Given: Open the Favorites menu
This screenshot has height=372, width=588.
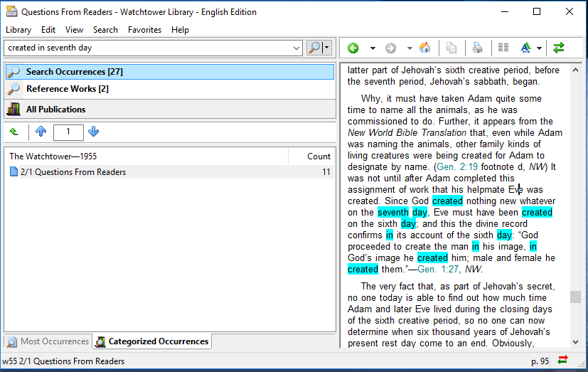Looking at the screenshot, I should tap(144, 30).
